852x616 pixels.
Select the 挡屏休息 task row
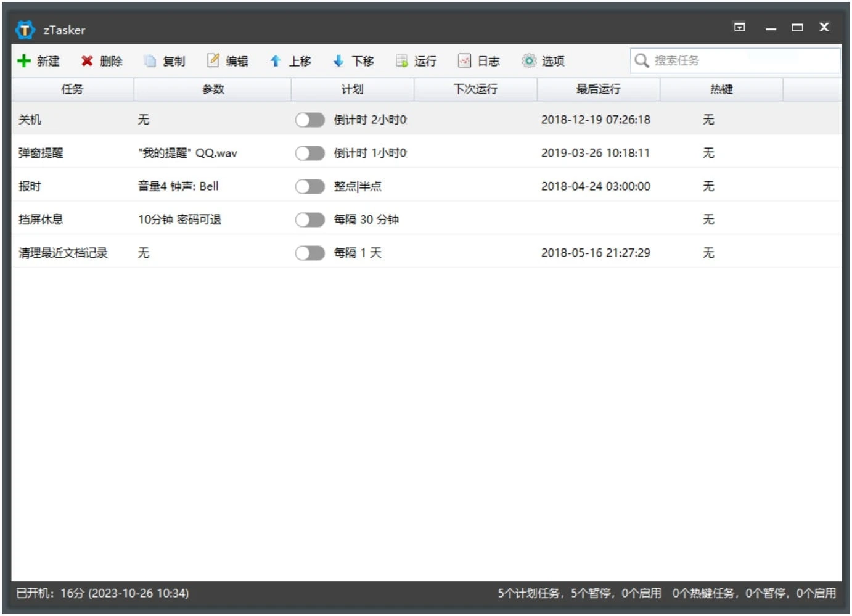point(41,220)
